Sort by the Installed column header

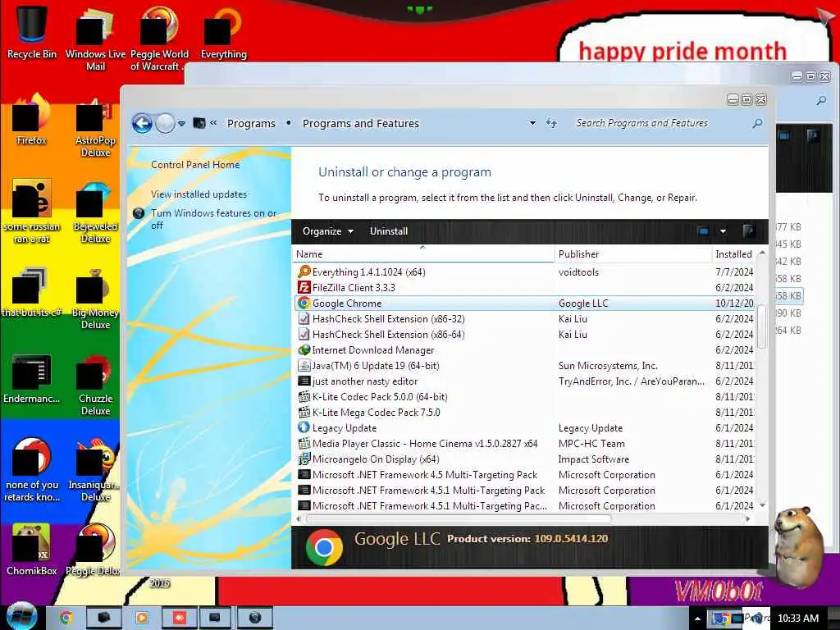point(733,254)
